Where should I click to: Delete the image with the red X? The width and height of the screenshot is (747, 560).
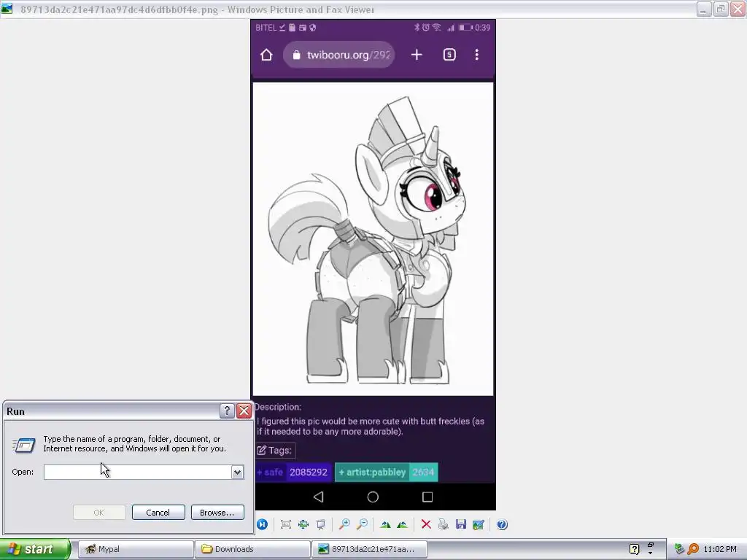426,524
